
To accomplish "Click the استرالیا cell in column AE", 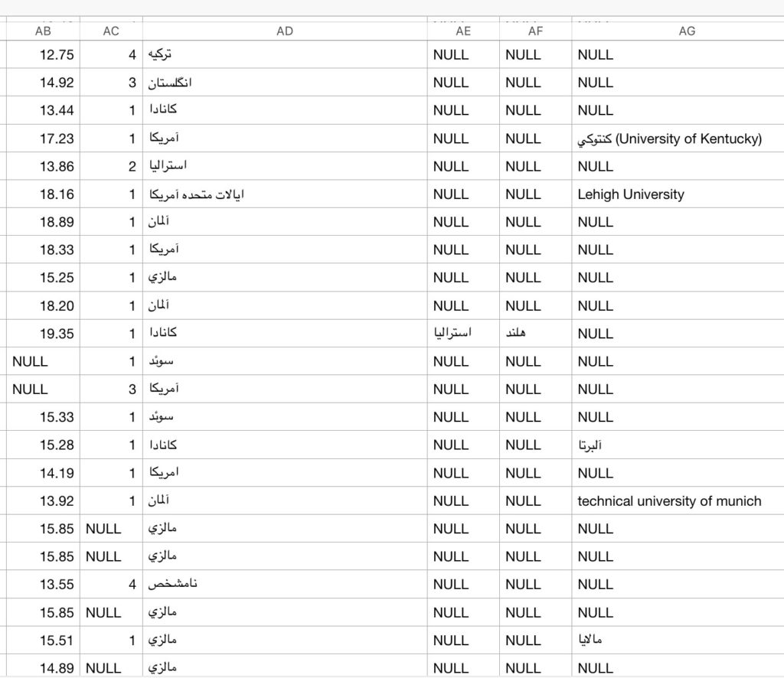I will (452, 334).
